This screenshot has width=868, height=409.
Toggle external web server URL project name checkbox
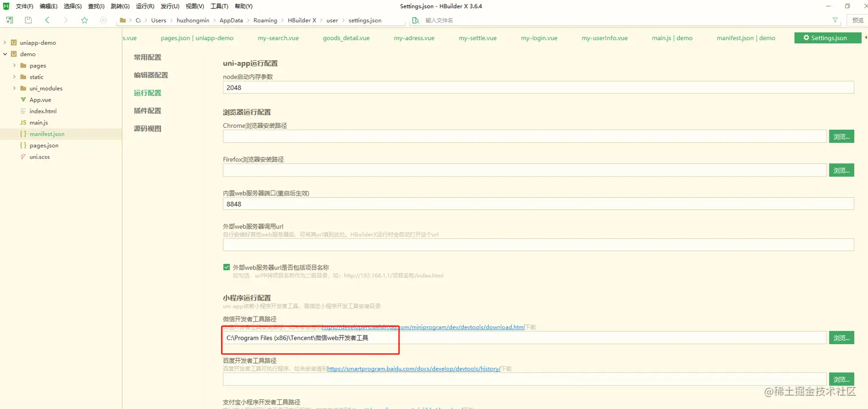click(x=227, y=267)
